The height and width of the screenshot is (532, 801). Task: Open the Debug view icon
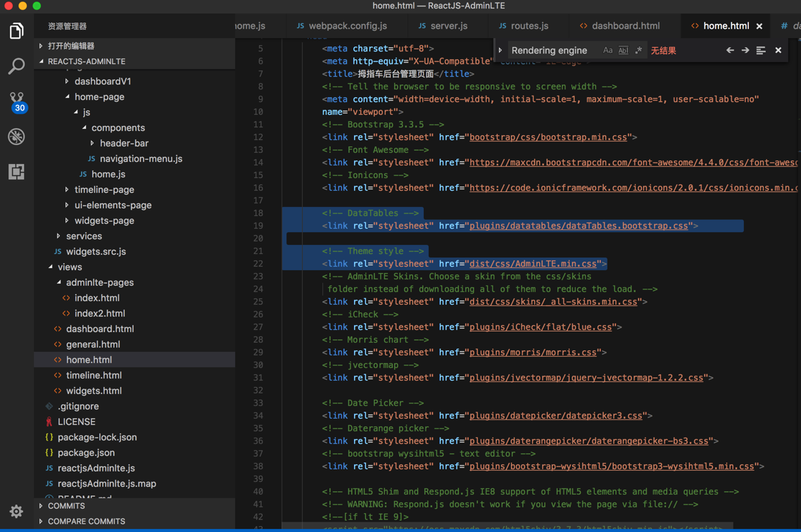pyautogui.click(x=16, y=137)
